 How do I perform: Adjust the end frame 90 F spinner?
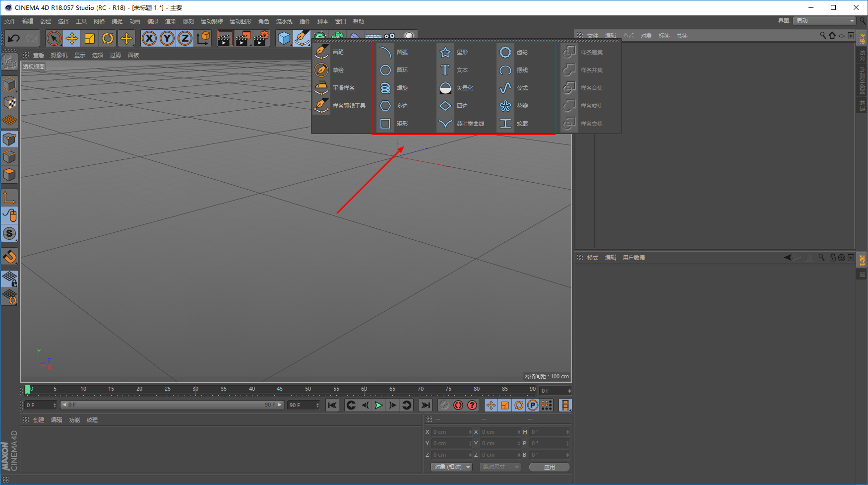(x=317, y=405)
